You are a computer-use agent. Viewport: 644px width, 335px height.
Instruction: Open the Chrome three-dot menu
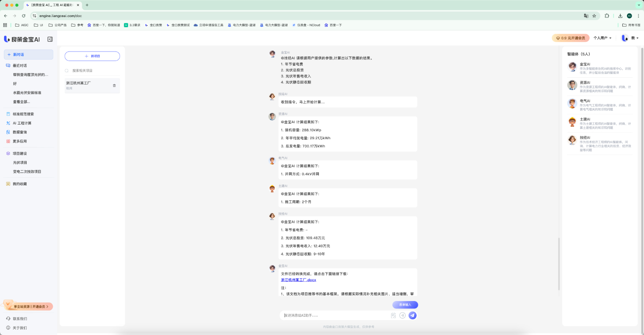point(638,16)
